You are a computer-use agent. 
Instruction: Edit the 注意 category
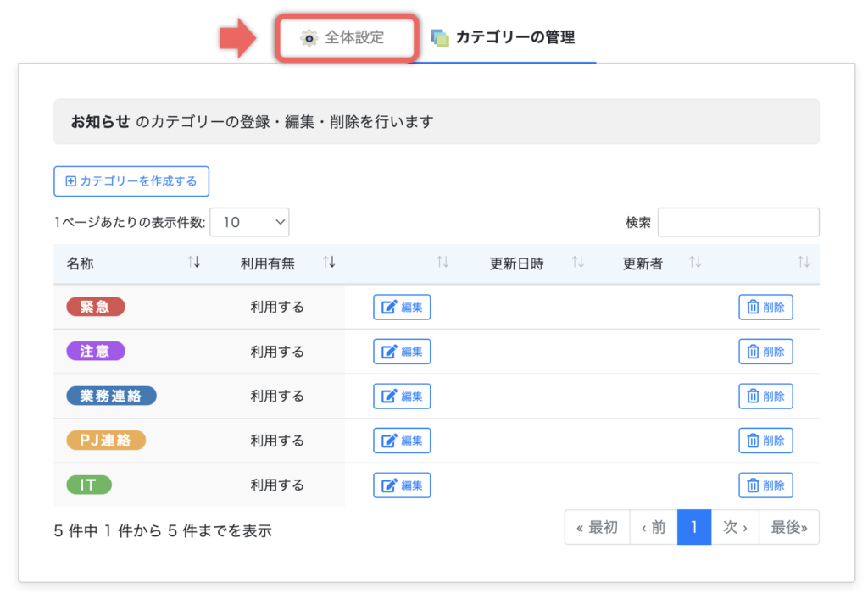(402, 352)
